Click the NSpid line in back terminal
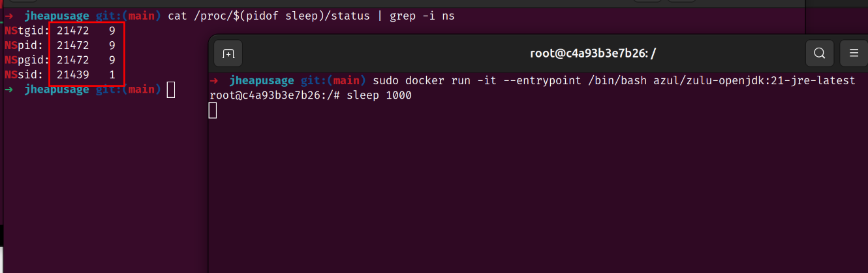This screenshot has height=273, width=868. tap(60, 46)
